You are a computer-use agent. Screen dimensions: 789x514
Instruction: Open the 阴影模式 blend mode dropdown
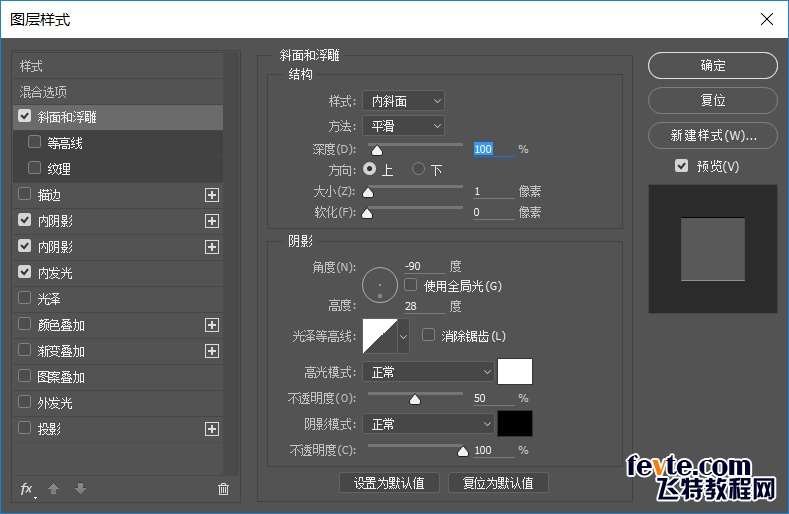pos(428,424)
